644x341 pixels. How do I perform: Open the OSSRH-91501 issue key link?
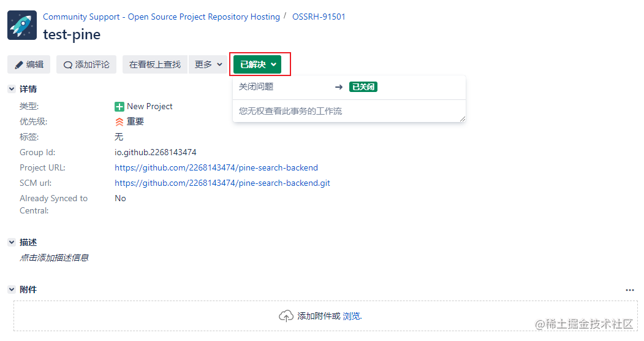pyautogui.click(x=319, y=17)
